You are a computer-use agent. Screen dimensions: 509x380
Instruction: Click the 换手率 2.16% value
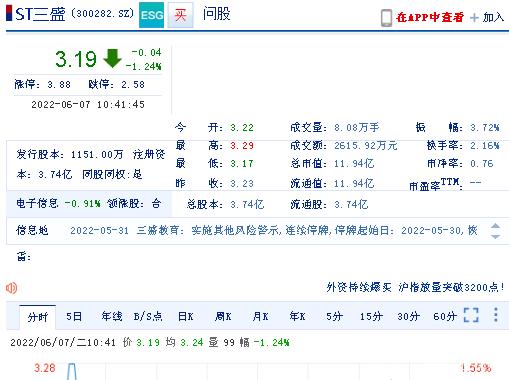pyautogui.click(x=485, y=146)
